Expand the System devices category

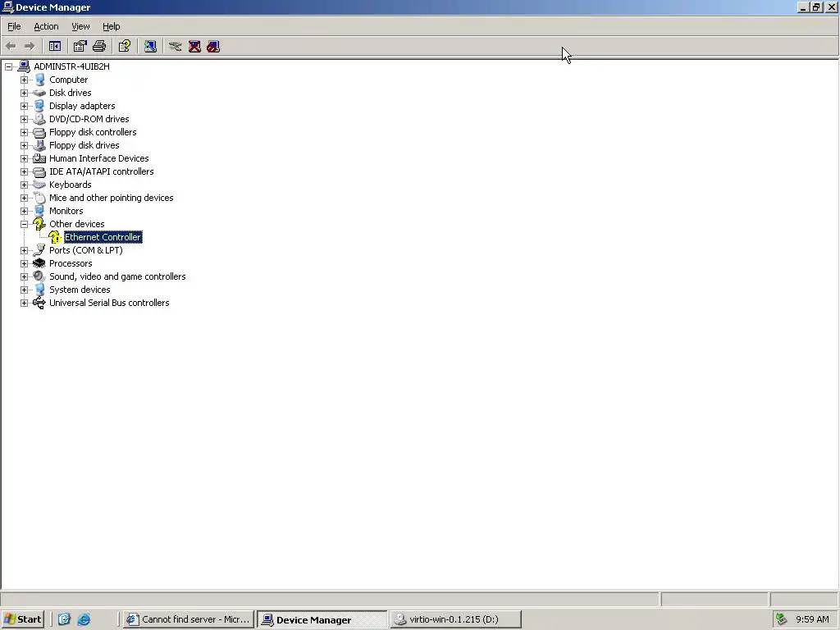tap(24, 290)
